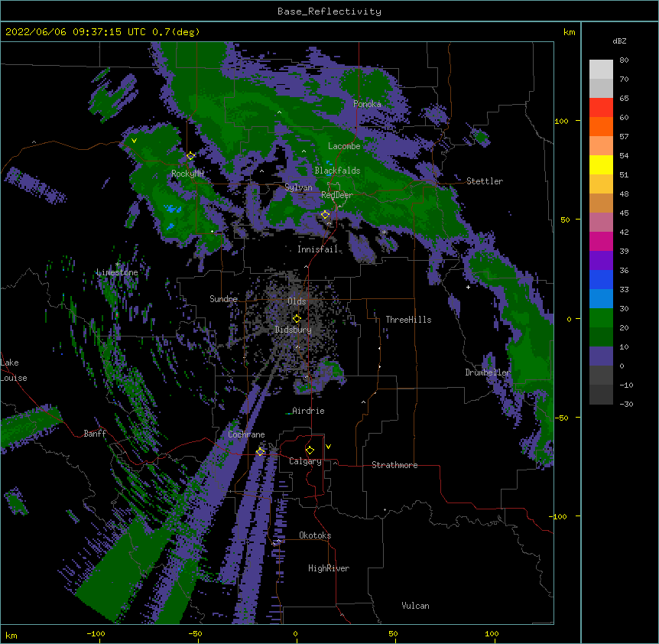Click the Base_Reflectivity title text
659x644 pixels.
(x=329, y=11)
